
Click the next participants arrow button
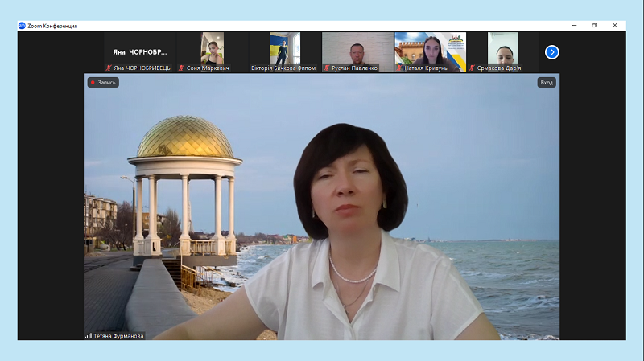click(x=551, y=52)
